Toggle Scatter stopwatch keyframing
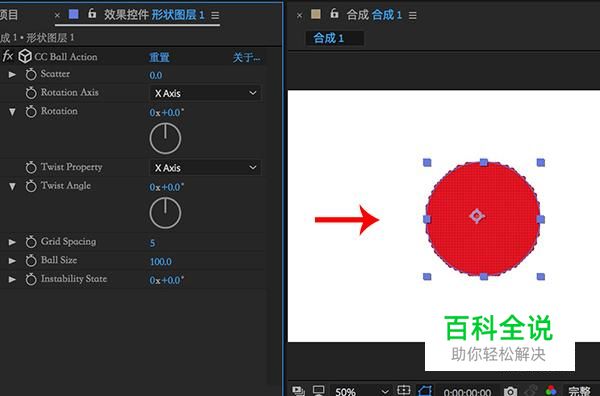600x396 pixels. coord(31,74)
